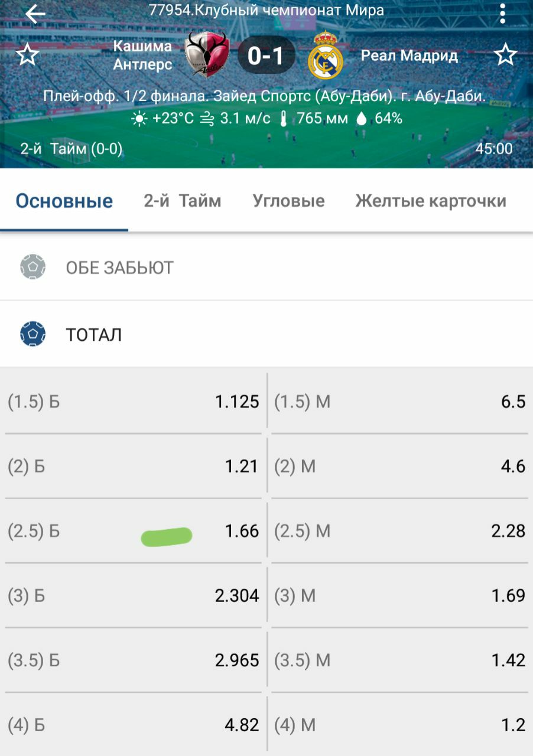
Task: Favorite Реал Мадрид with the star
Action: [505, 56]
